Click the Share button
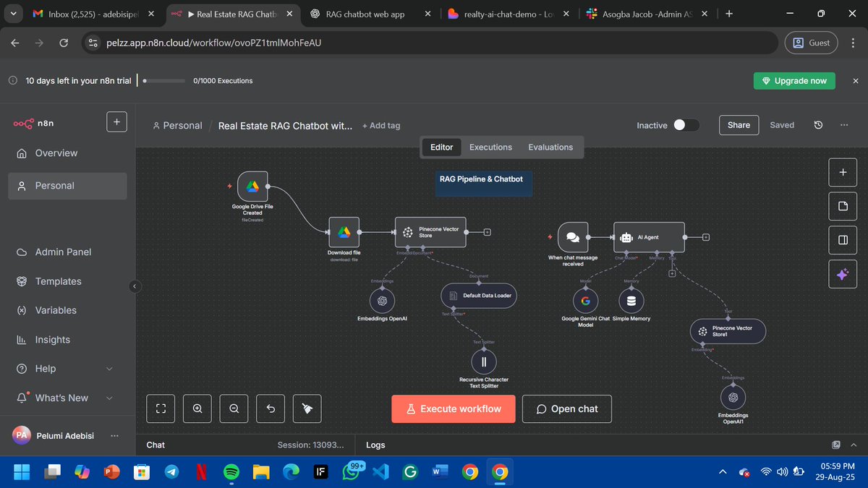This screenshot has height=488, width=868. 739,125
